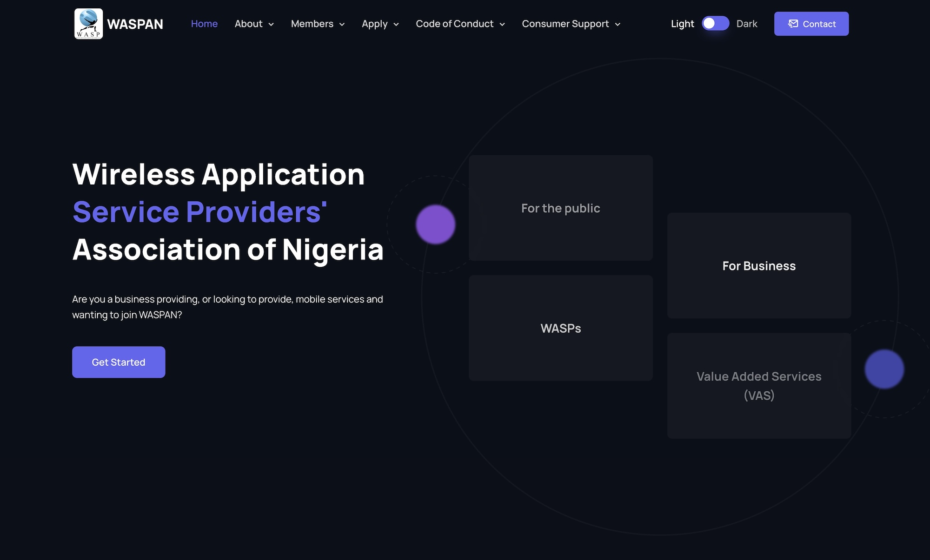The image size is (930, 560).
Task: Select the 'For Business' card
Action: 759,266
